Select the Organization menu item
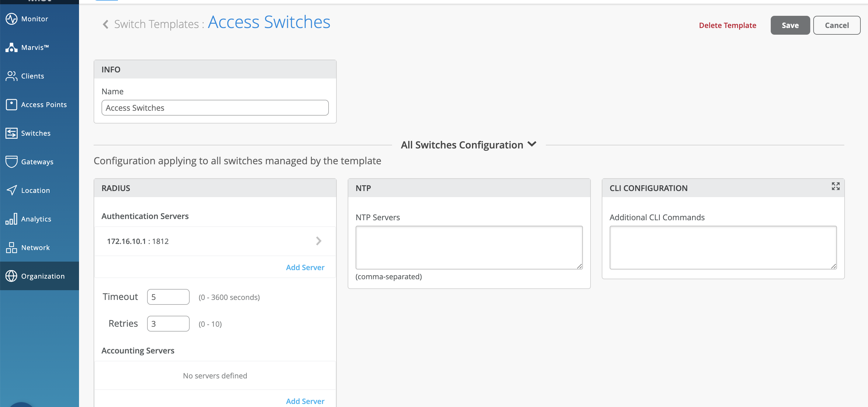Image resolution: width=868 pixels, height=407 pixels. pyautogui.click(x=43, y=276)
